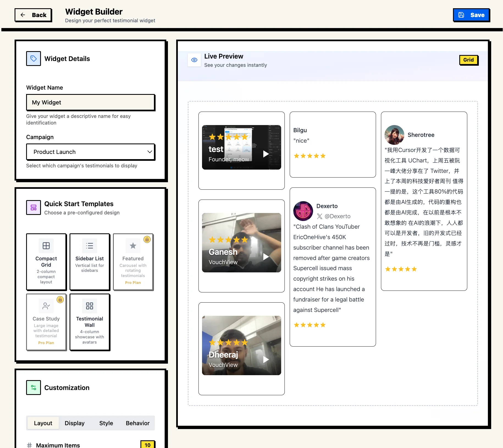Click the Widget Name input field
Image resolution: width=503 pixels, height=448 pixels.
point(91,103)
